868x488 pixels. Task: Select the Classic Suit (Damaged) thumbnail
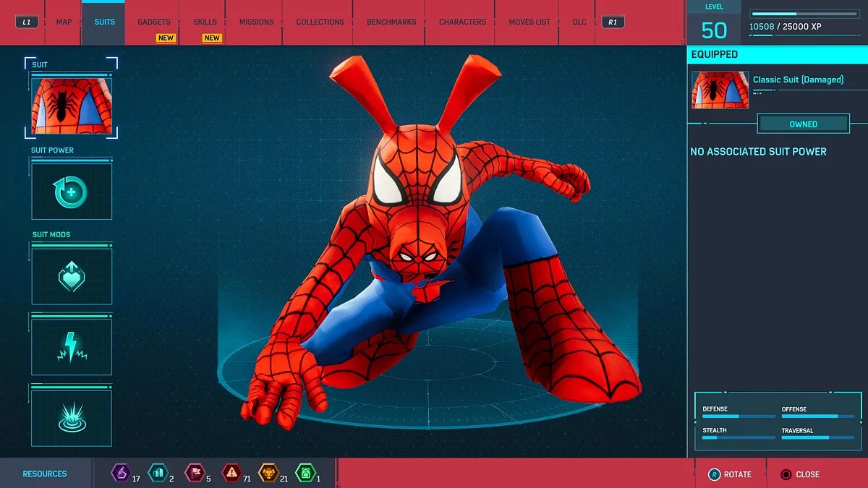[720, 90]
